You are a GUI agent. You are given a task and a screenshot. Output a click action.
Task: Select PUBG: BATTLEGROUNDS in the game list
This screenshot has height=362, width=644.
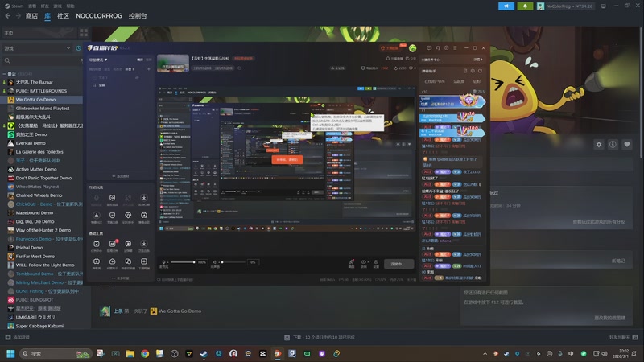click(x=41, y=91)
